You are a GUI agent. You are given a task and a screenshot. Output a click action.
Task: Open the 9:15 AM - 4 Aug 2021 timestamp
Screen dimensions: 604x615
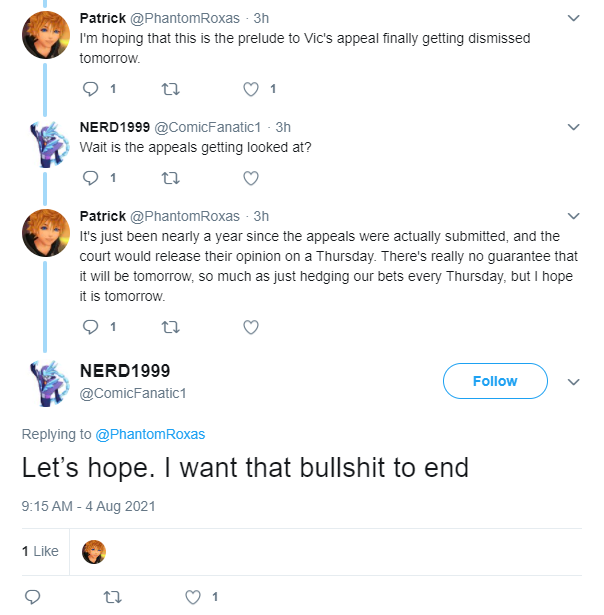[89, 506]
